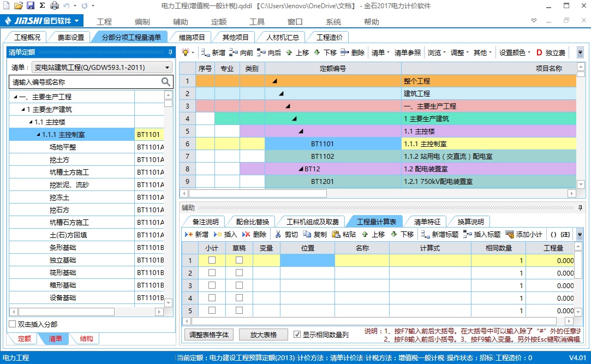The image size is (591, 364).
Task: Select 筏形基础 row in tree
Action: point(63,272)
